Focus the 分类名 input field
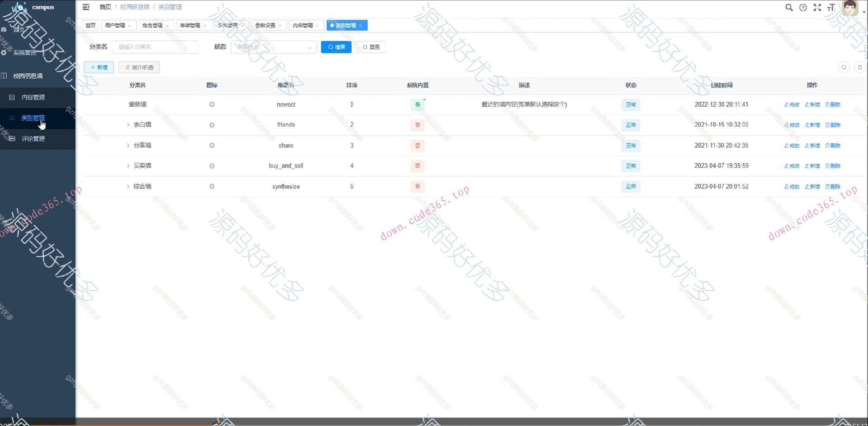The image size is (868, 426). (155, 47)
